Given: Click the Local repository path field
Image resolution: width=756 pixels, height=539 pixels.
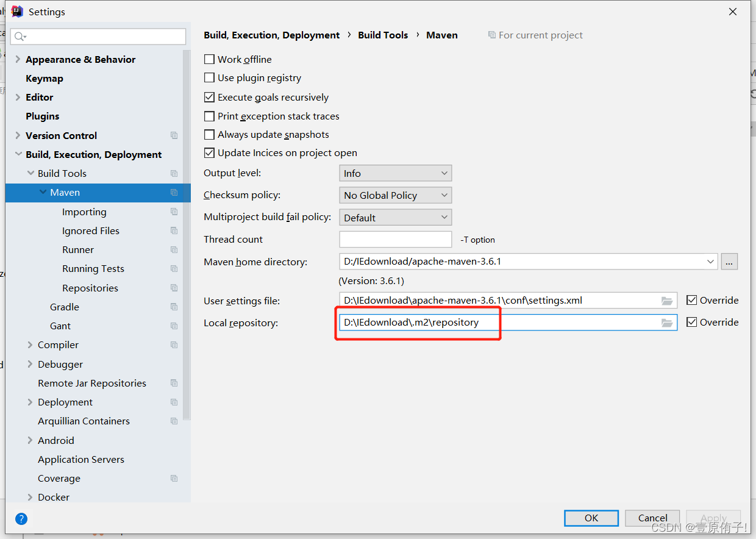Looking at the screenshot, I should (x=508, y=322).
